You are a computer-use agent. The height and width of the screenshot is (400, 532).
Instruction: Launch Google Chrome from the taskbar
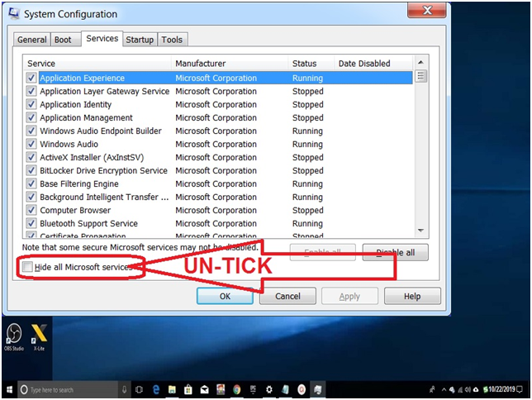236,389
